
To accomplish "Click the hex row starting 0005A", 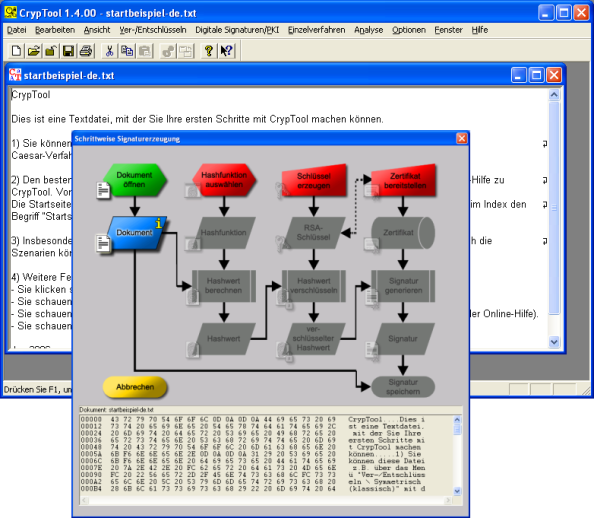I will 253,454.
